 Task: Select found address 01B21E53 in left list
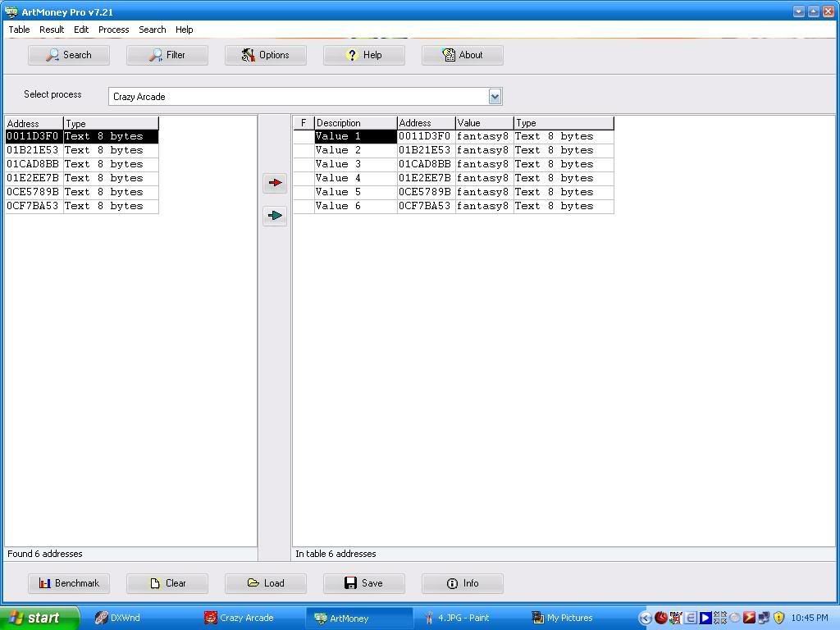pyautogui.click(x=82, y=151)
